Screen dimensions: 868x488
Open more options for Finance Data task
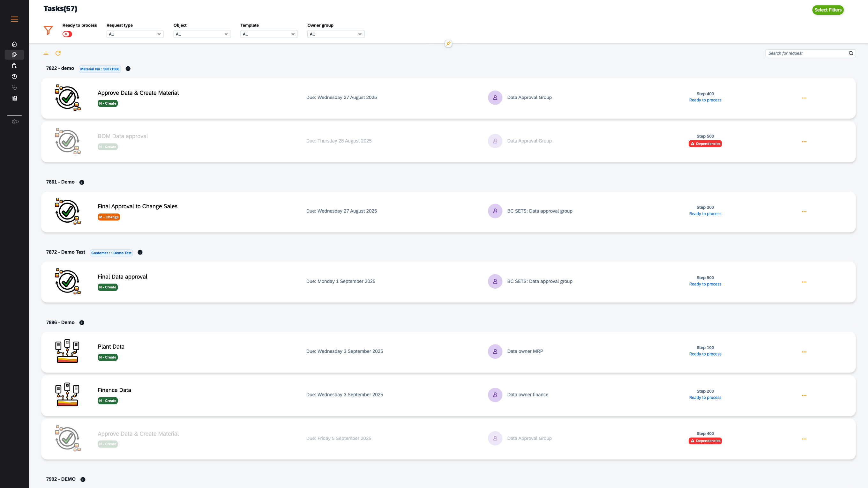[804, 396]
